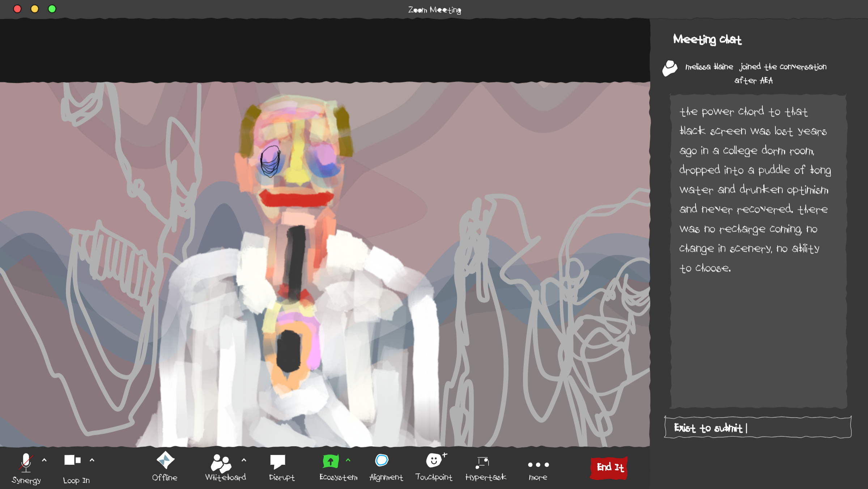The image size is (868, 489).
Task: Click the Meeting chat header
Action: [707, 39]
